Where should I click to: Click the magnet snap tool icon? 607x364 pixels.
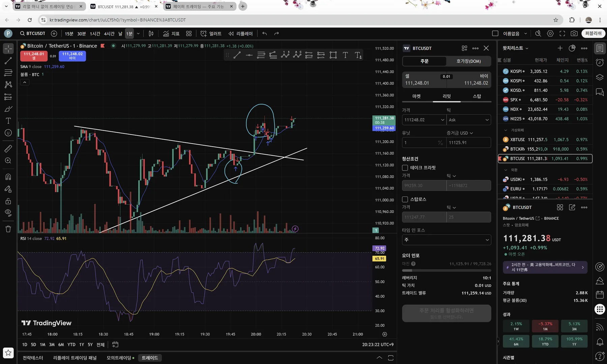point(8,177)
